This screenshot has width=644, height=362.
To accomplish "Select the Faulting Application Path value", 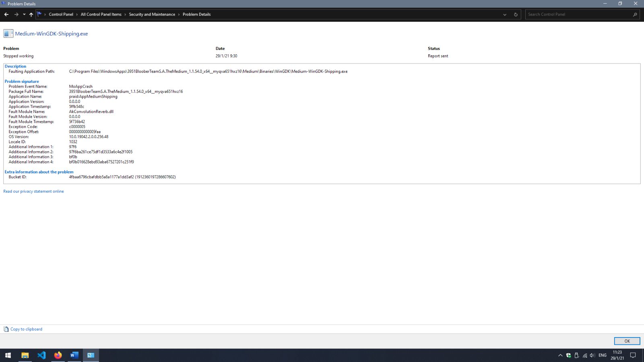I will (x=208, y=72).
